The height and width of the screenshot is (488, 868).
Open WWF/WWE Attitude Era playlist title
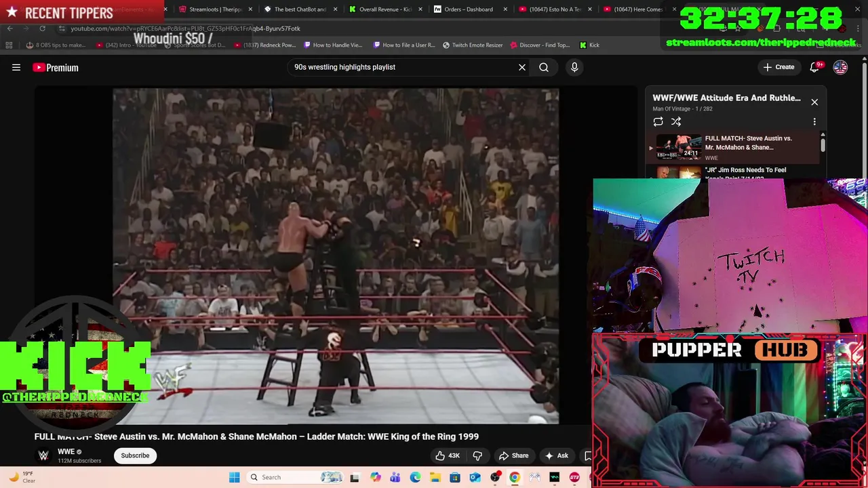726,98
